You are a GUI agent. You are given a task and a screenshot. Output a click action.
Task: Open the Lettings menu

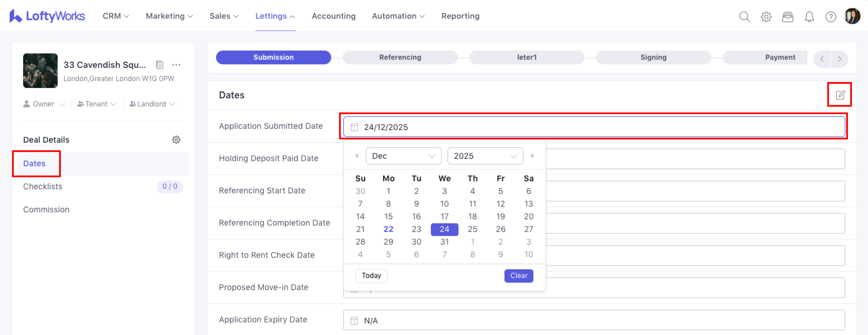point(275,16)
